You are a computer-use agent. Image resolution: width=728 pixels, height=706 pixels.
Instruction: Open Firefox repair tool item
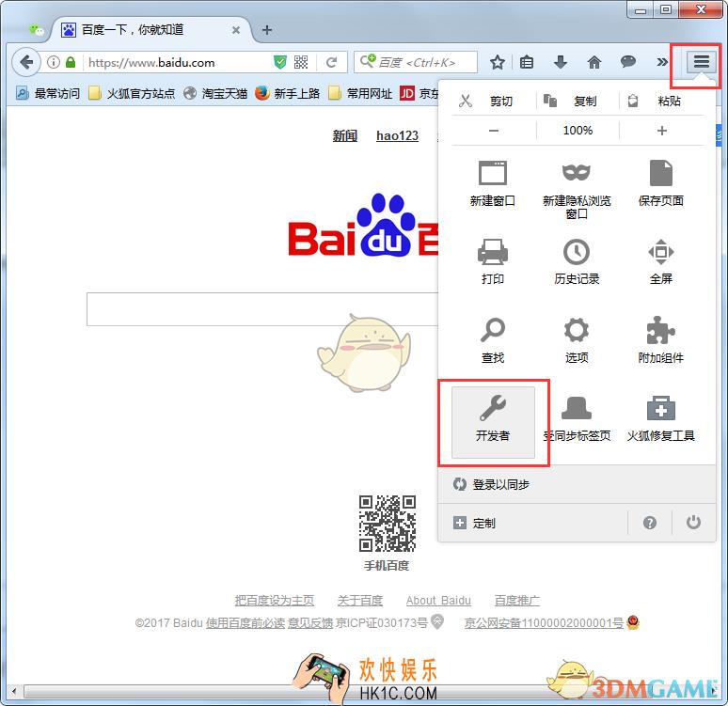point(660,419)
